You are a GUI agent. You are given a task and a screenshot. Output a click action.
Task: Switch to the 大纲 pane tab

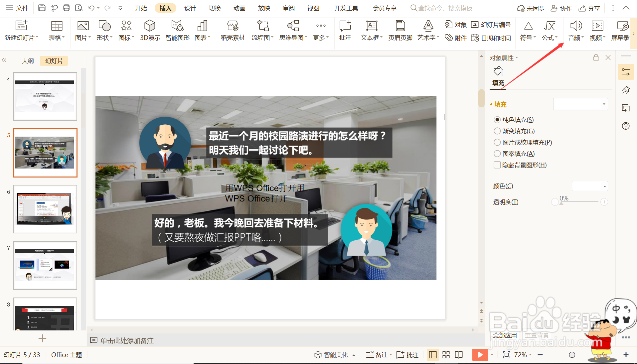click(28, 61)
